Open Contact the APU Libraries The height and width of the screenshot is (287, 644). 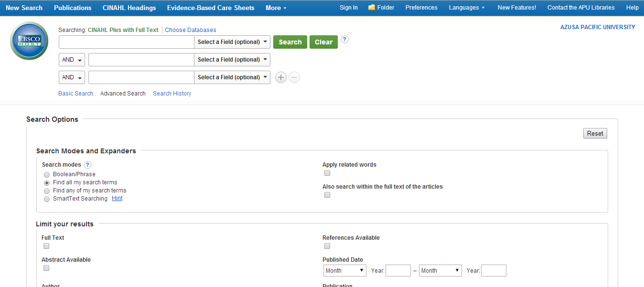pyautogui.click(x=581, y=8)
